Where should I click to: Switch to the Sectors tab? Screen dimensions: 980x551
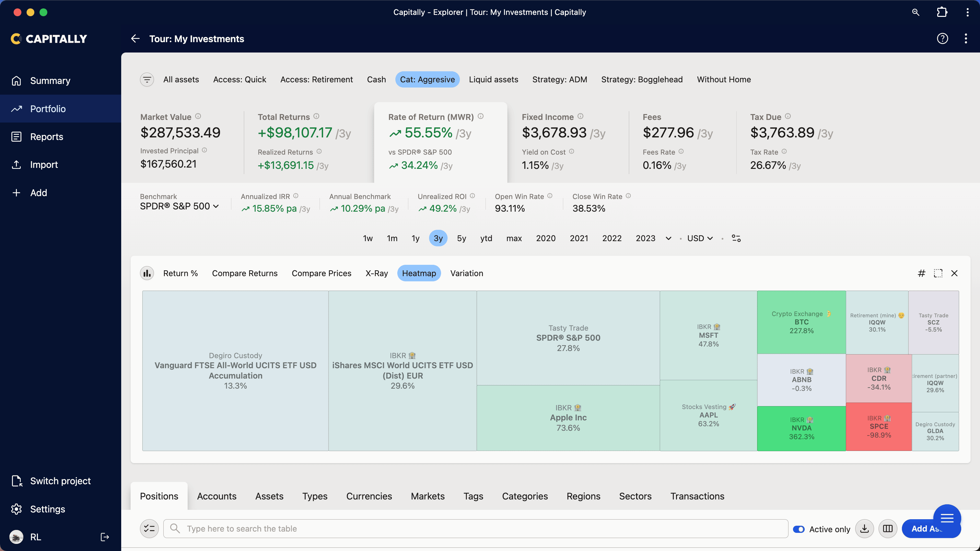635,496
